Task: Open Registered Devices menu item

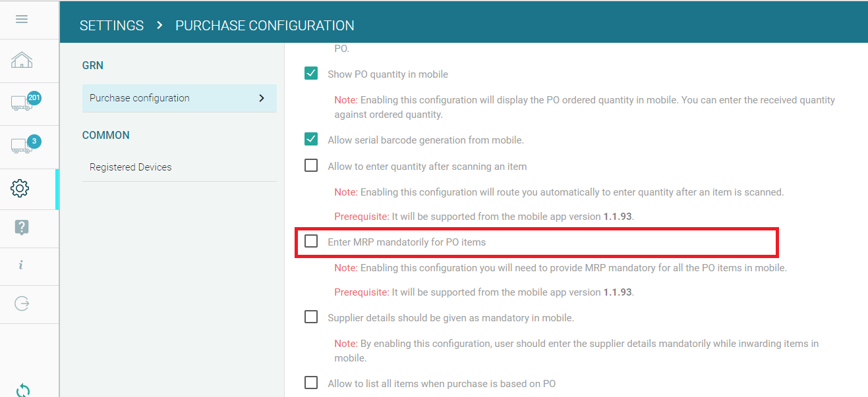Action: (x=130, y=167)
